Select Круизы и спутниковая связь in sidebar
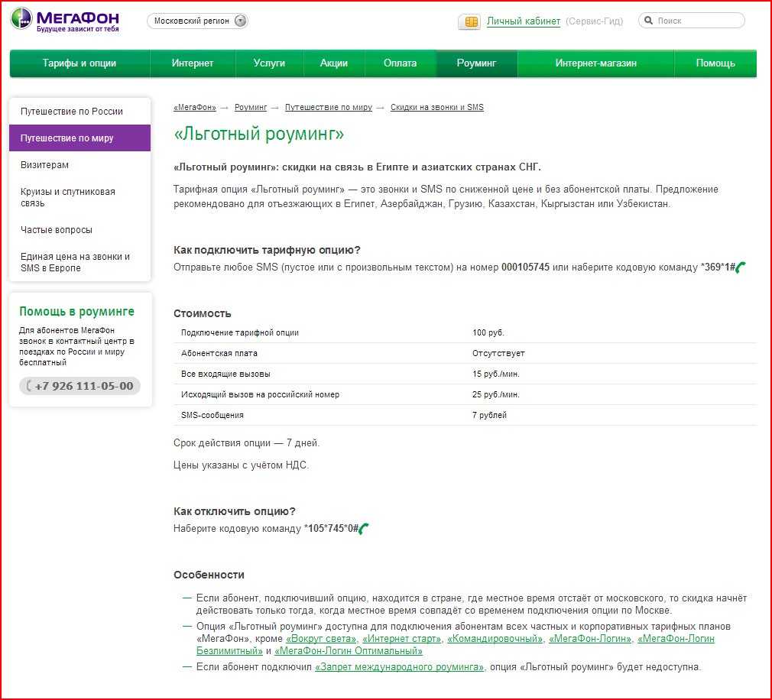Screen dimensions: 772x700 79,197
